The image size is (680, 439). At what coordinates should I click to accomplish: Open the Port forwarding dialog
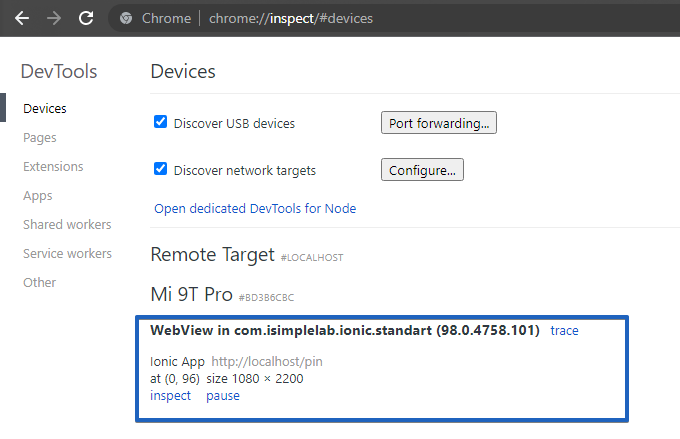438,123
